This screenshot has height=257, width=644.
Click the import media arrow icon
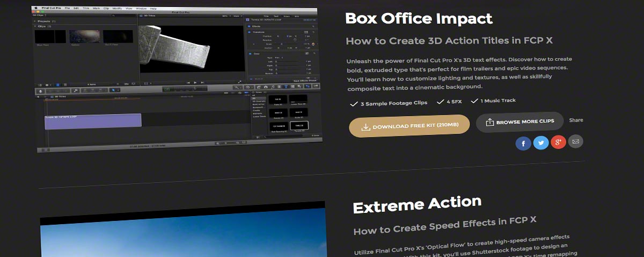point(40,91)
